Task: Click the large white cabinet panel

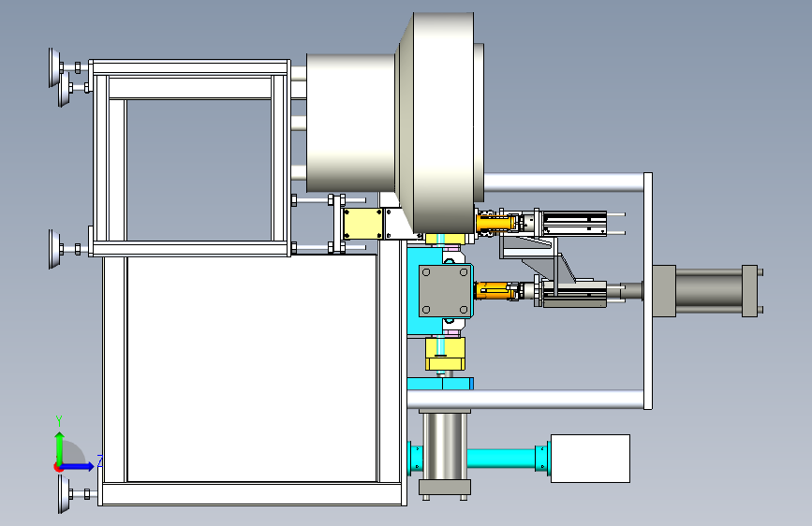Action: (252, 368)
